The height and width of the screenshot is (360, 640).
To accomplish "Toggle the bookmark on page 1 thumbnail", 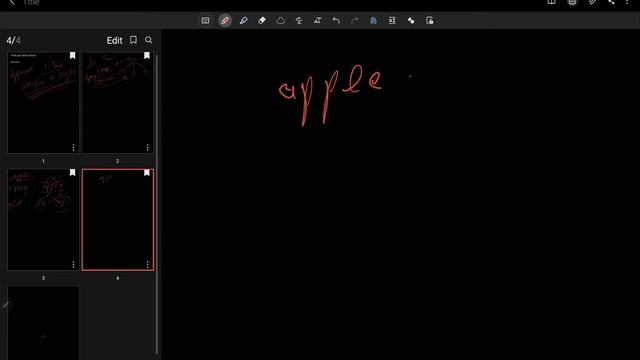I will tap(72, 56).
